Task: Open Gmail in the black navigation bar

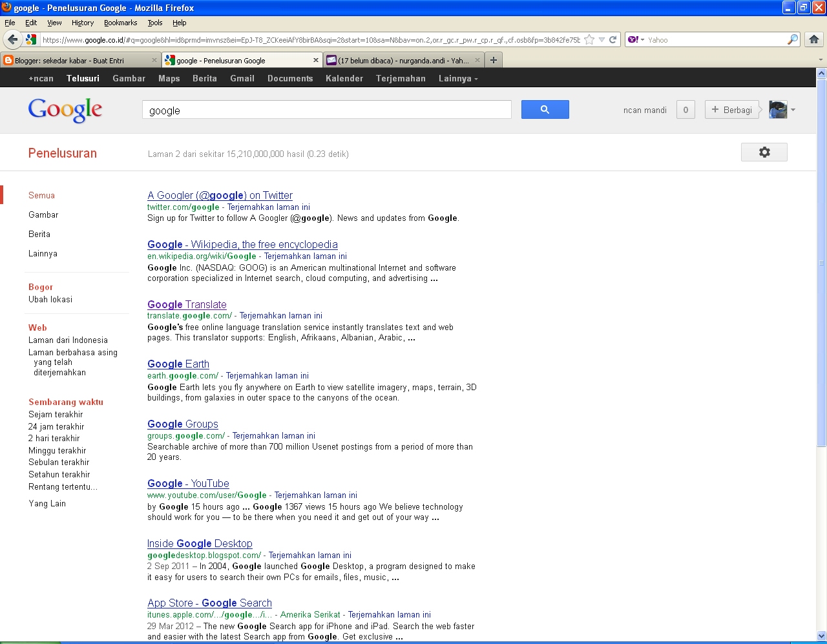Action: [x=242, y=78]
